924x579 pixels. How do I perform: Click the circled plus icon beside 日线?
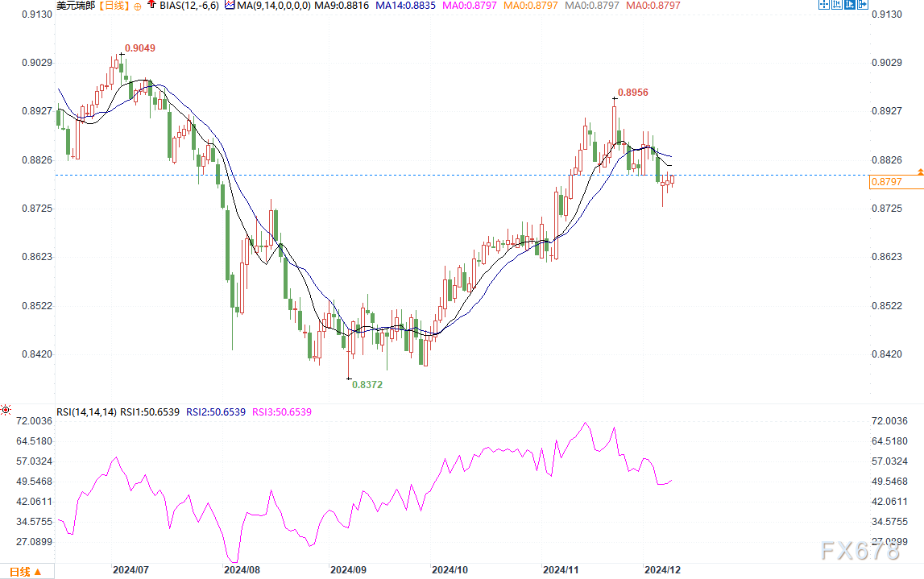pyautogui.click(x=137, y=6)
